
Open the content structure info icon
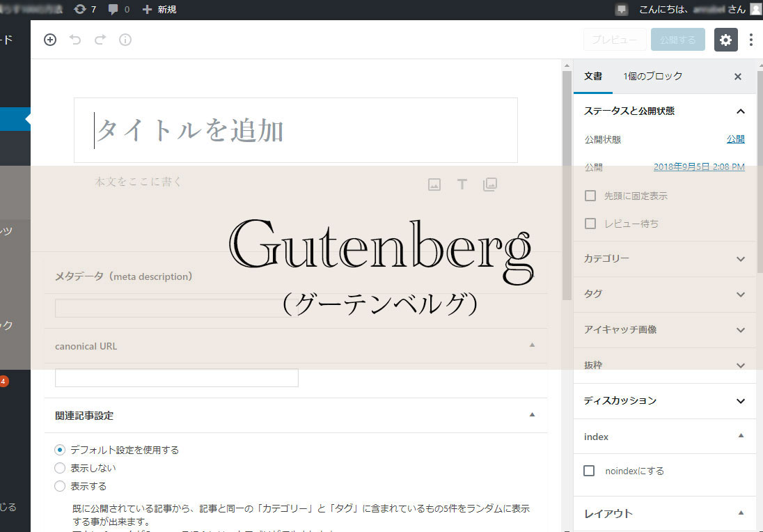coord(125,40)
